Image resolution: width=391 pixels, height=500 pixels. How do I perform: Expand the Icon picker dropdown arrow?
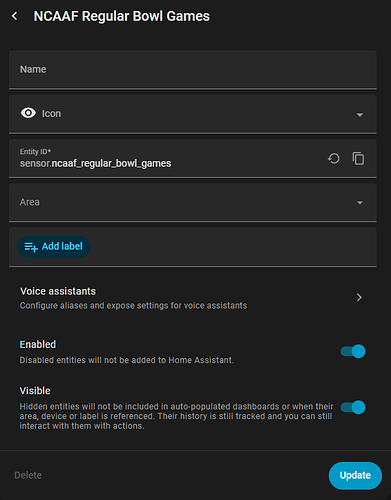pyautogui.click(x=360, y=115)
